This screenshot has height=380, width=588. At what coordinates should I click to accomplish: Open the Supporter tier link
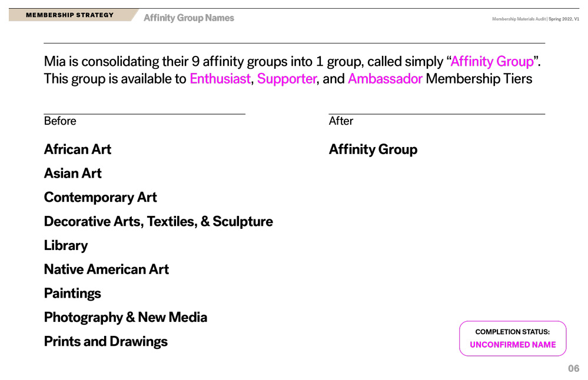pos(287,79)
